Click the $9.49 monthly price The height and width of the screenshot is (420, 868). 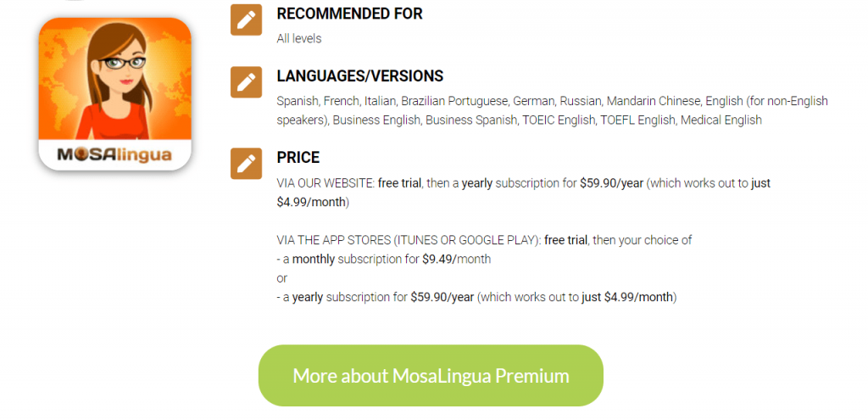pyautogui.click(x=437, y=259)
